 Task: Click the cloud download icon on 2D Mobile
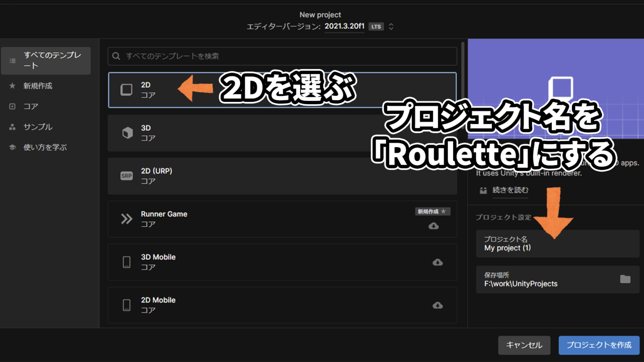(x=438, y=305)
